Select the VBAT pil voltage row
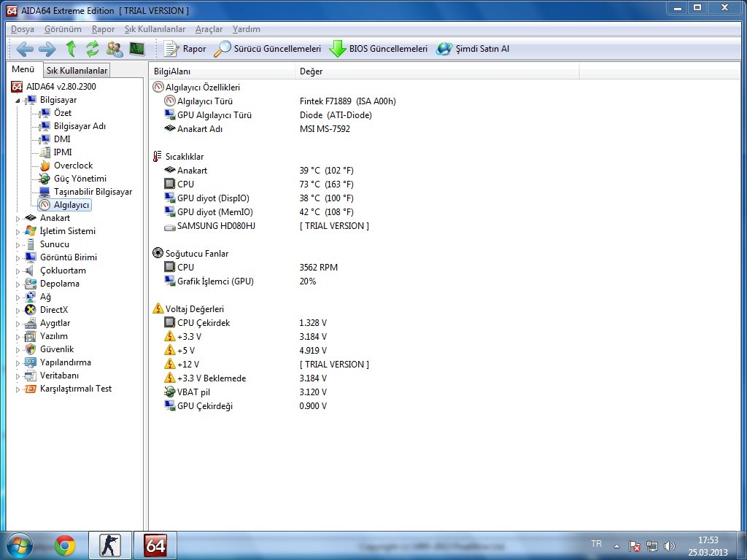 pyautogui.click(x=245, y=392)
